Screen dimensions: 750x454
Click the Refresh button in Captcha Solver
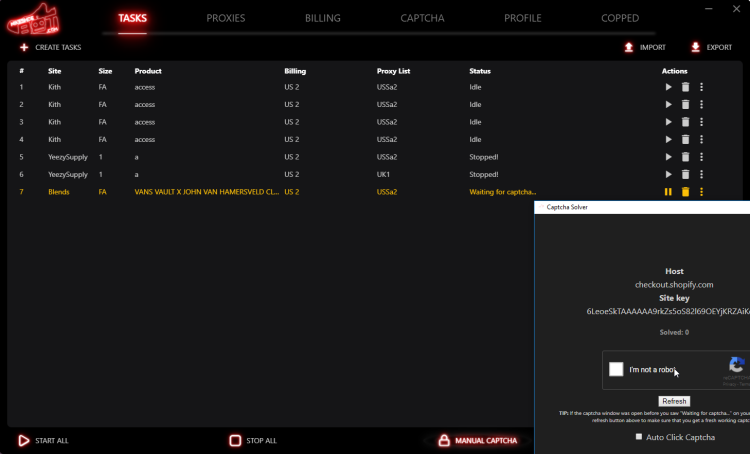pos(674,401)
